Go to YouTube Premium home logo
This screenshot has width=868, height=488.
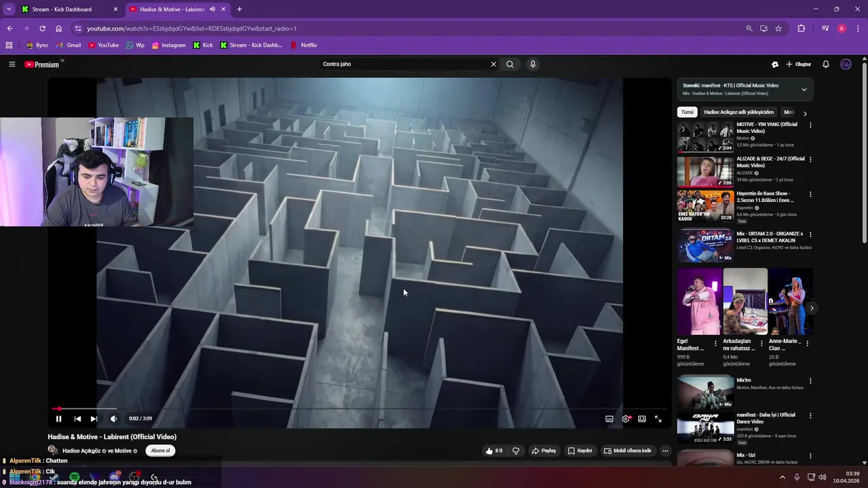(x=42, y=64)
